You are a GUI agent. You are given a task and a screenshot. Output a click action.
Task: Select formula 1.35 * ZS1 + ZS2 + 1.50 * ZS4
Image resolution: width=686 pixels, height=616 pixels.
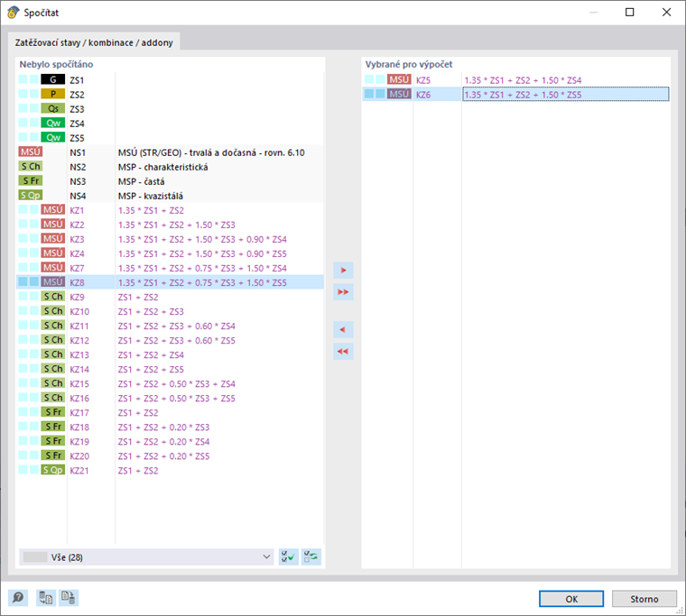coord(523,80)
